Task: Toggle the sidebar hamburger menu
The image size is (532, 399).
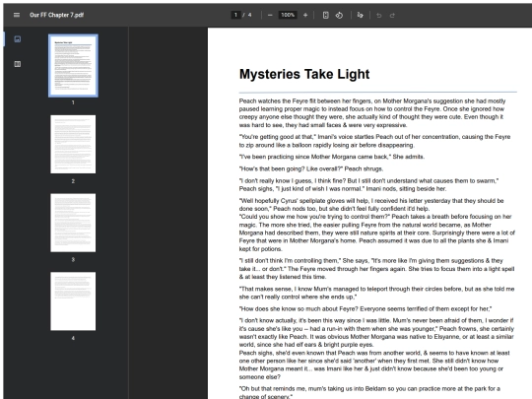Action: coord(17,15)
